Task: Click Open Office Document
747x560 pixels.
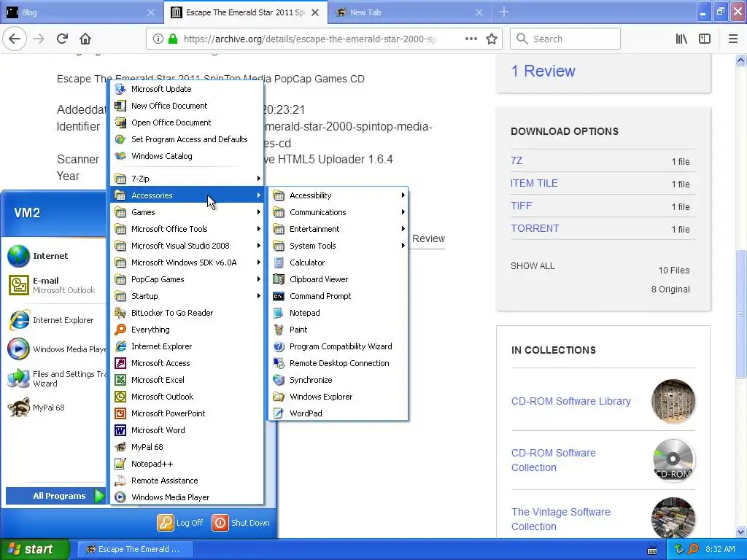Action: point(187,122)
